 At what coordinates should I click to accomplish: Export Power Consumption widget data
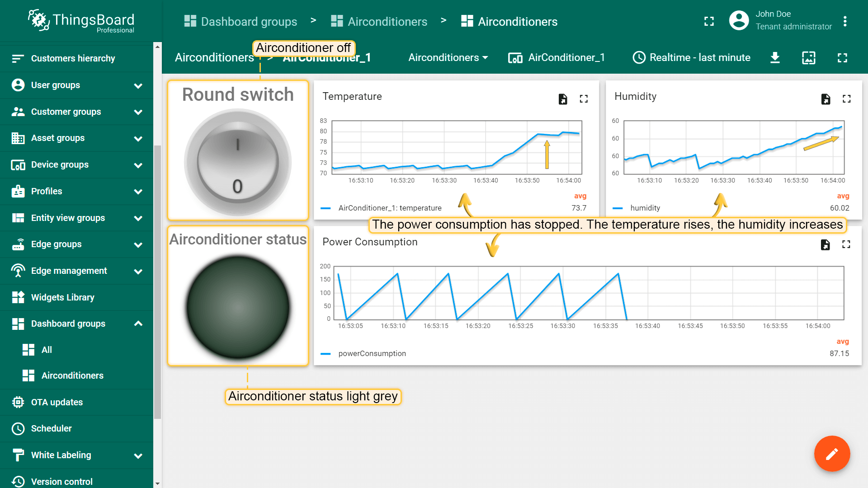click(826, 244)
